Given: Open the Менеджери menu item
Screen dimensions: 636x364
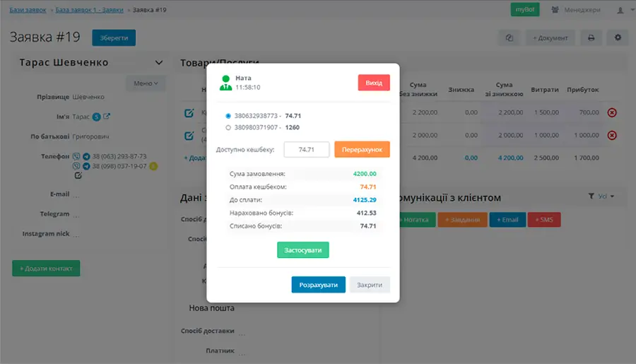Looking at the screenshot, I should pos(576,10).
